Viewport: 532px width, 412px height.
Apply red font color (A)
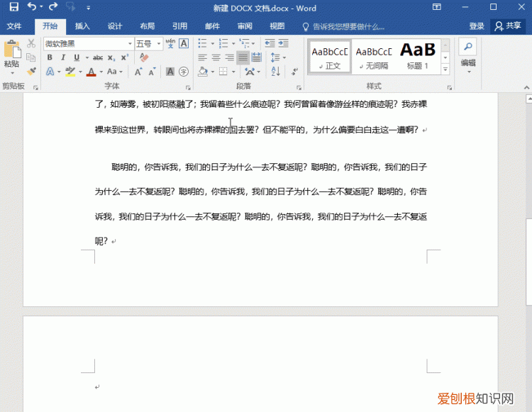[92, 72]
